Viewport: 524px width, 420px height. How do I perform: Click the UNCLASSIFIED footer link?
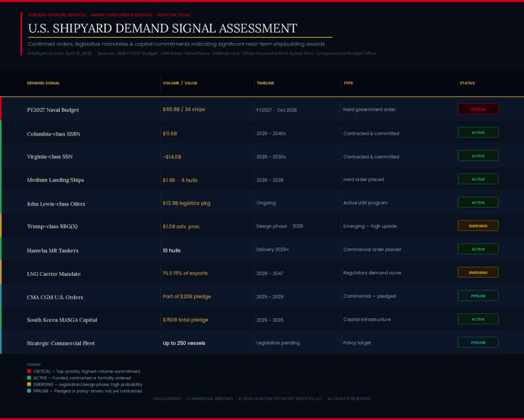click(167, 399)
